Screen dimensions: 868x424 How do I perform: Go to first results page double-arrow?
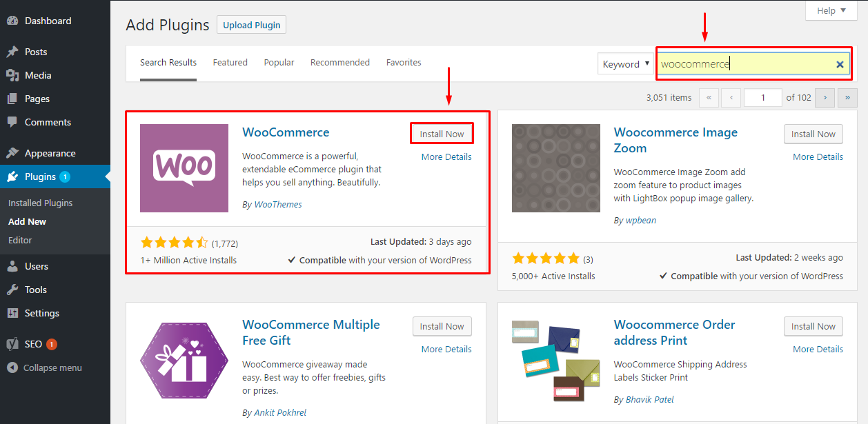709,98
